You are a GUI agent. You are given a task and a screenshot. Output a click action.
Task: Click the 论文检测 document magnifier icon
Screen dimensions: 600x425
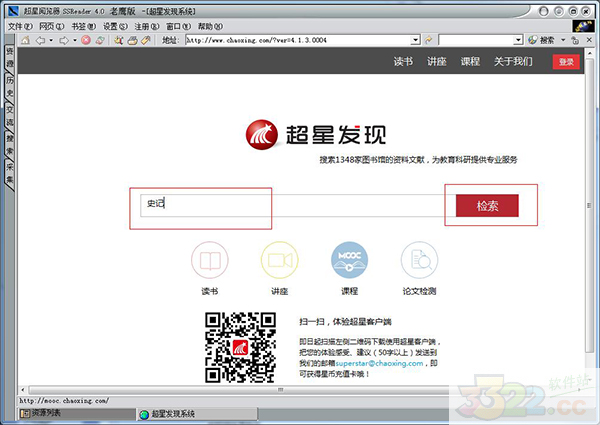419,260
